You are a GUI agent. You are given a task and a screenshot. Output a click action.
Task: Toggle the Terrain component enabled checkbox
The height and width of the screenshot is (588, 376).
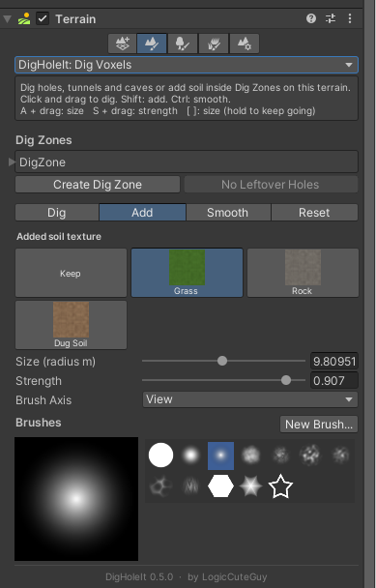43,18
